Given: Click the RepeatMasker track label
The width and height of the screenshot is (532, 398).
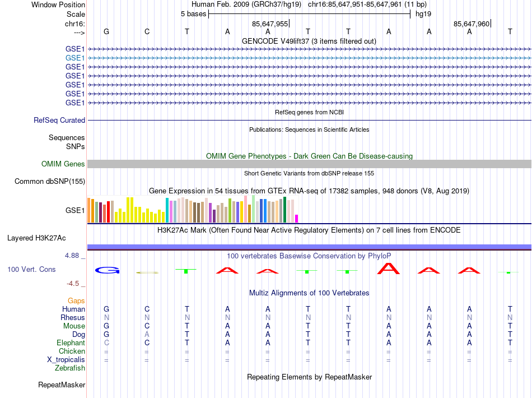Looking at the screenshot, I should [62, 385].
